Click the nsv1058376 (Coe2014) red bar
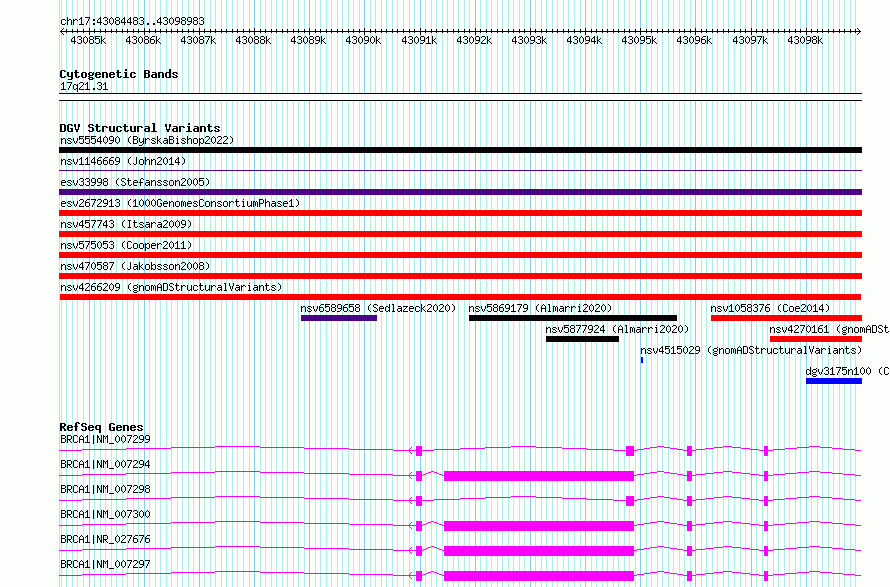The image size is (890, 587). tap(786, 318)
